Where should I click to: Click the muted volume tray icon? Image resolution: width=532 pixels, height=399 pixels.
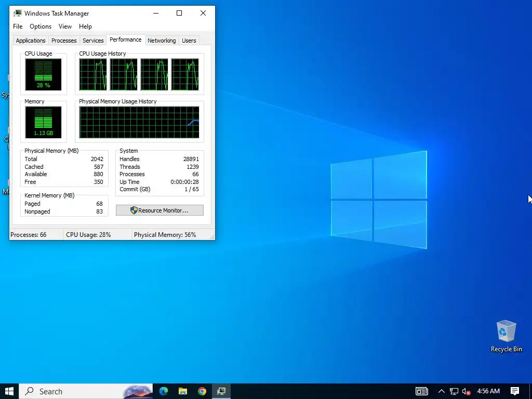466,391
